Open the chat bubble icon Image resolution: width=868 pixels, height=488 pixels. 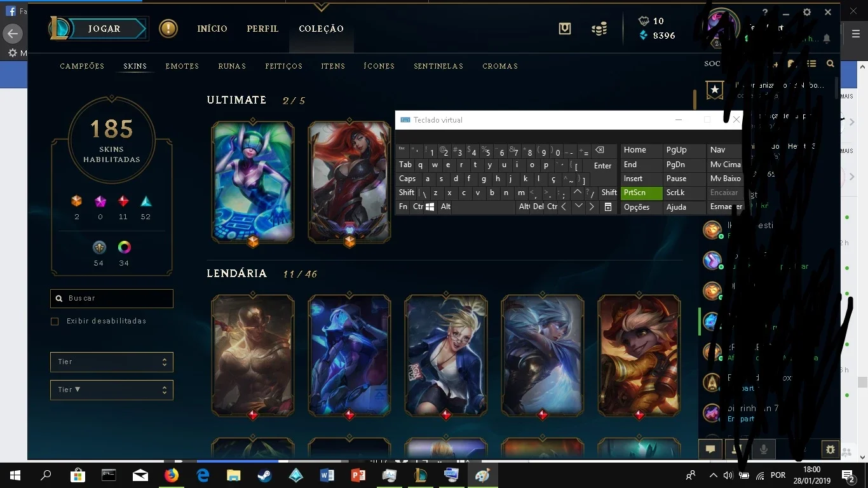click(710, 449)
